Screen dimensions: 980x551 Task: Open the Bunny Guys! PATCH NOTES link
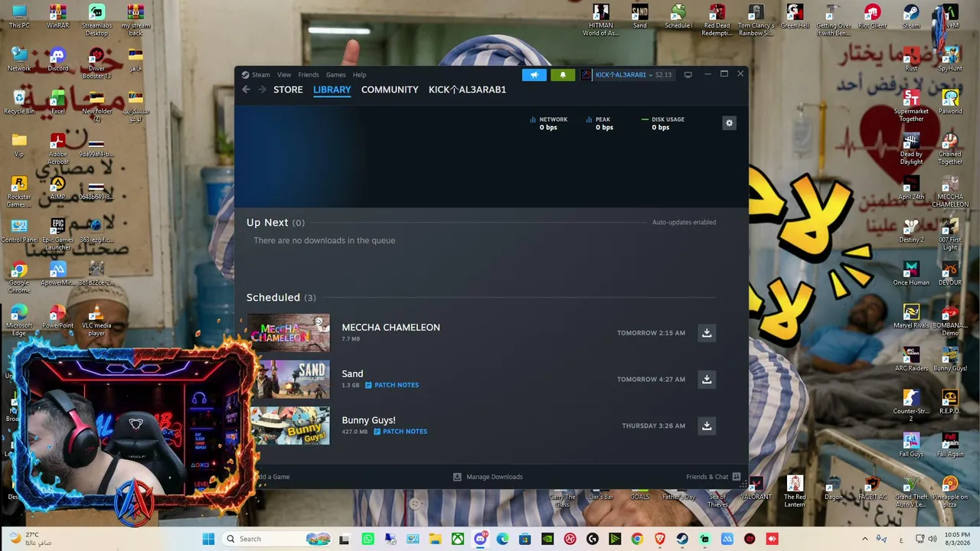[x=400, y=432]
